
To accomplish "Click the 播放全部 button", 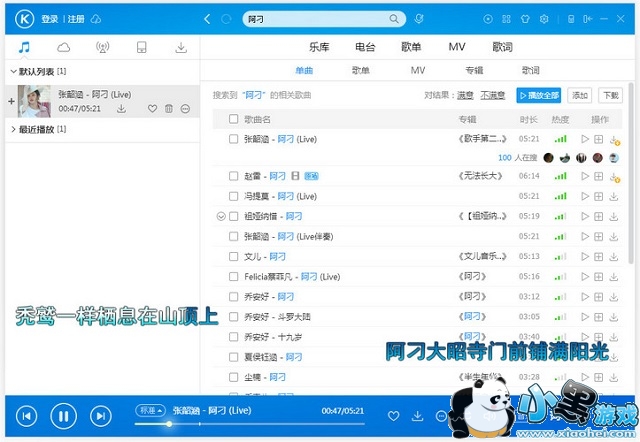I will 538,95.
